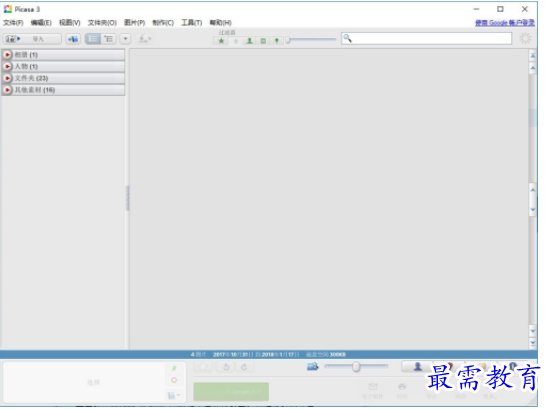This screenshot has width=549, height=409.
Task: Toggle the uploaded photos arrow filter
Action: [x=236, y=41]
